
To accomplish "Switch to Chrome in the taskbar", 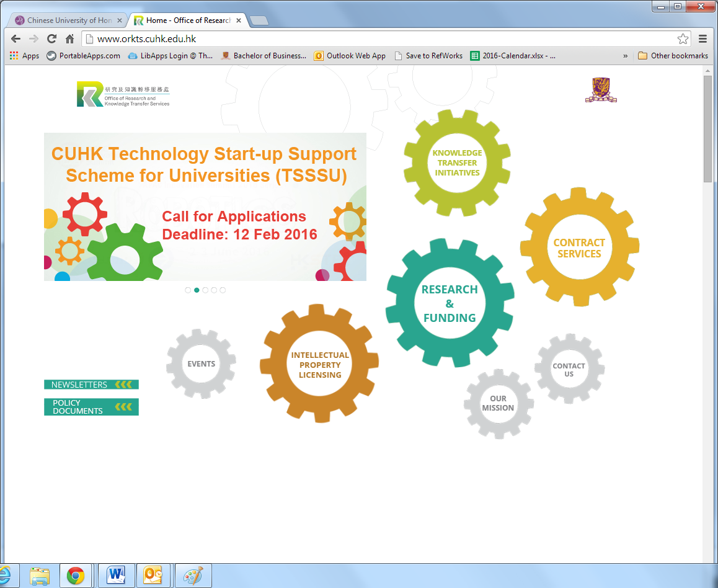I will [x=76, y=576].
